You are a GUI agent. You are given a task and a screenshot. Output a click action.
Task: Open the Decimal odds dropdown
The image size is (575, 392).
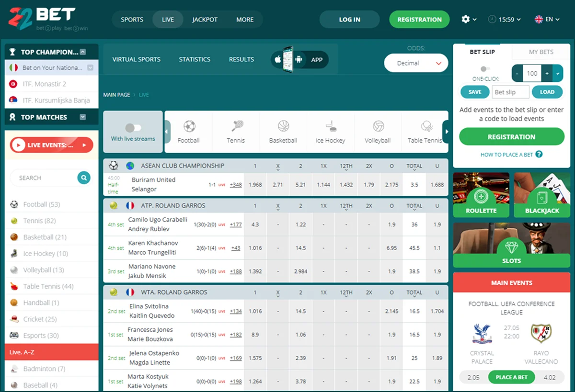[416, 63]
